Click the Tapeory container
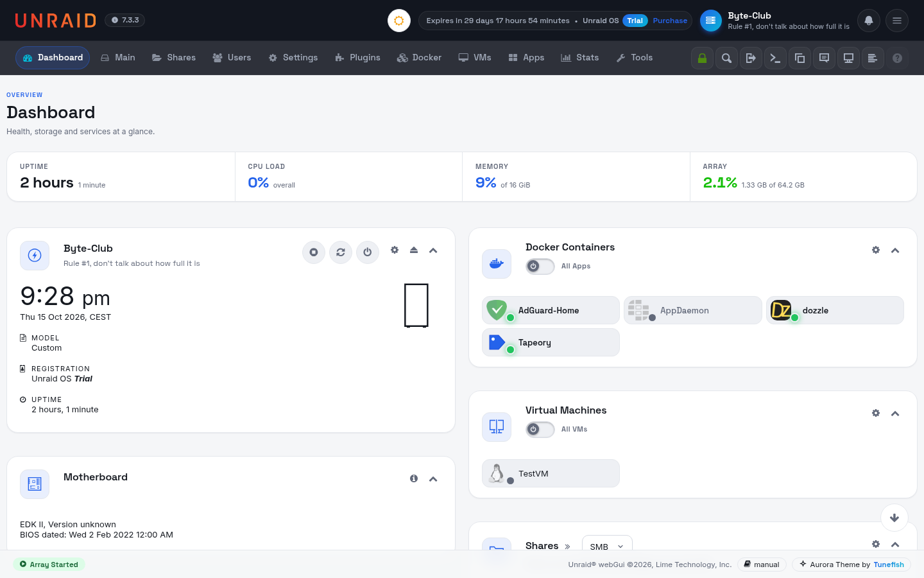 pos(551,342)
